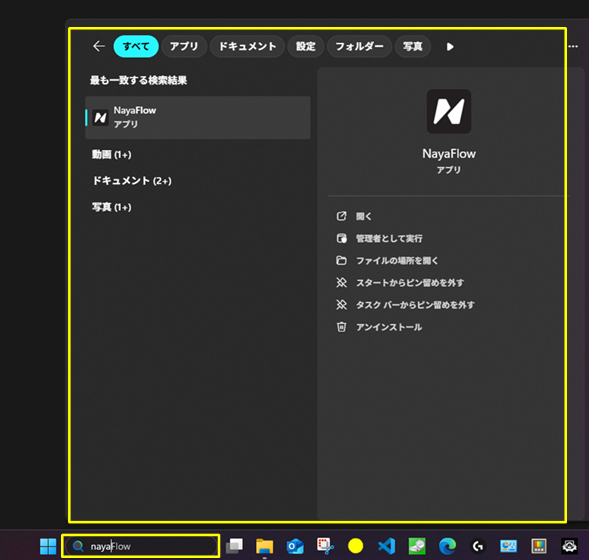Click the large NayaFlow app icon
Image resolution: width=589 pixels, height=560 pixels.
(x=449, y=112)
